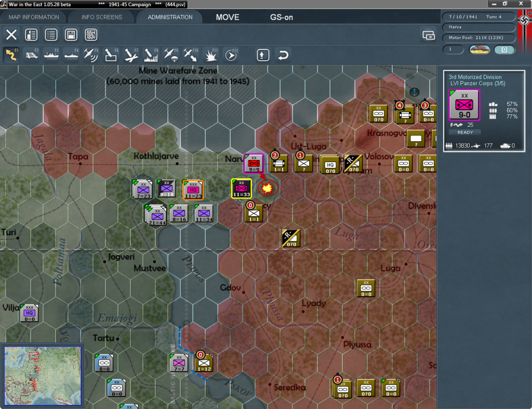The image size is (532, 409).
Task: Click the Kothlajarve town label
Action: [x=156, y=156]
